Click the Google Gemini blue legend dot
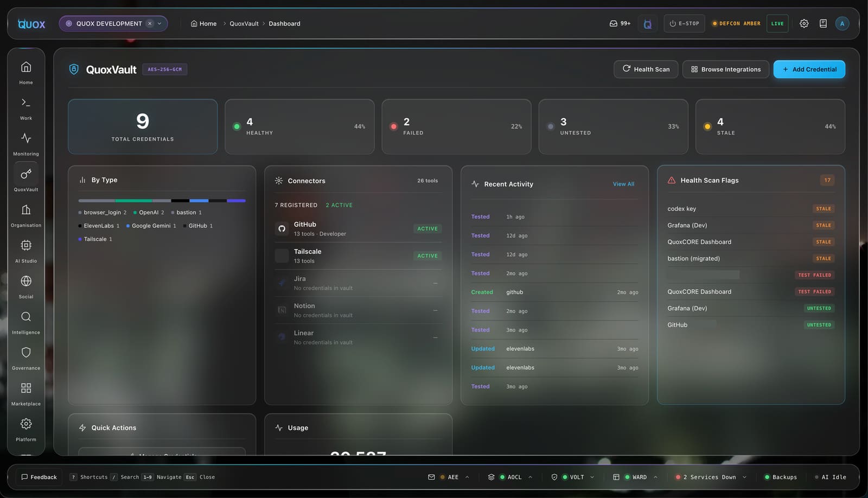 128,226
